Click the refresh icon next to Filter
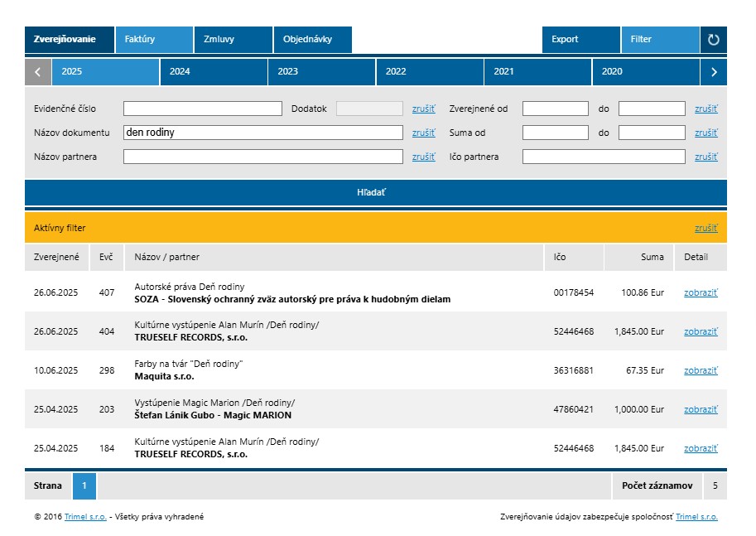The width and height of the screenshot is (756, 536). tap(713, 39)
